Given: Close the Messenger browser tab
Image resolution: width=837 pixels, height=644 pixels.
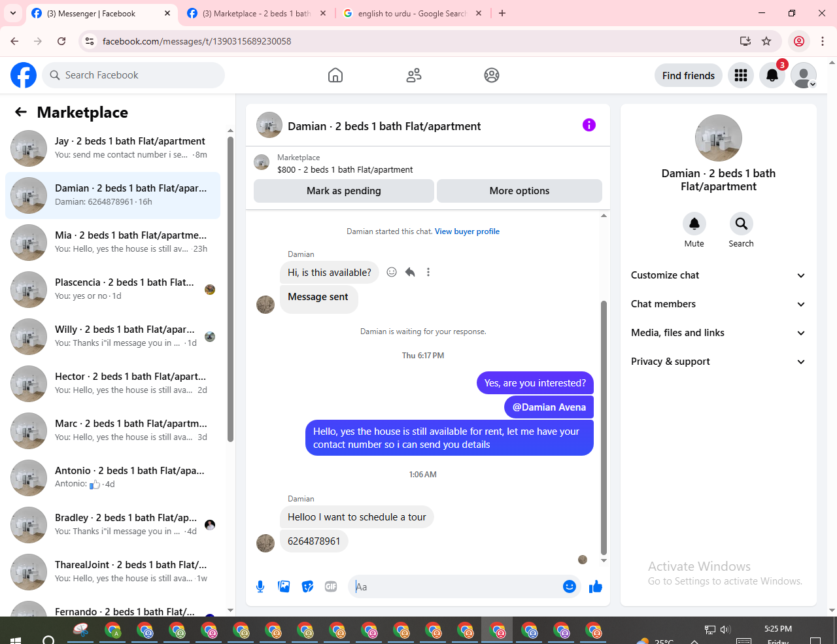Looking at the screenshot, I should (x=167, y=13).
